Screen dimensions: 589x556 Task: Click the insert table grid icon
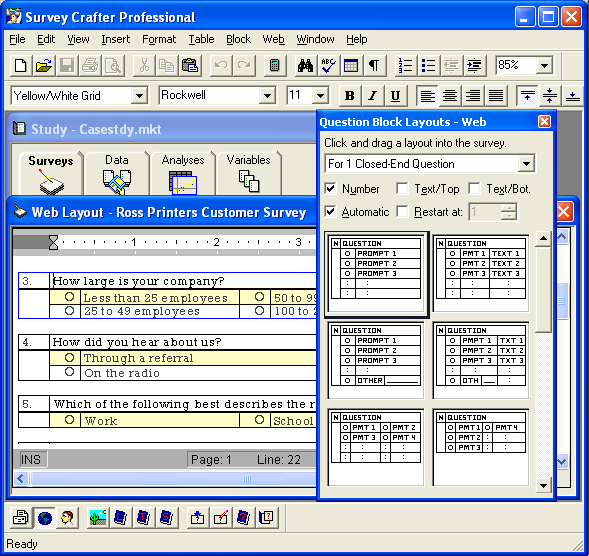(x=351, y=66)
